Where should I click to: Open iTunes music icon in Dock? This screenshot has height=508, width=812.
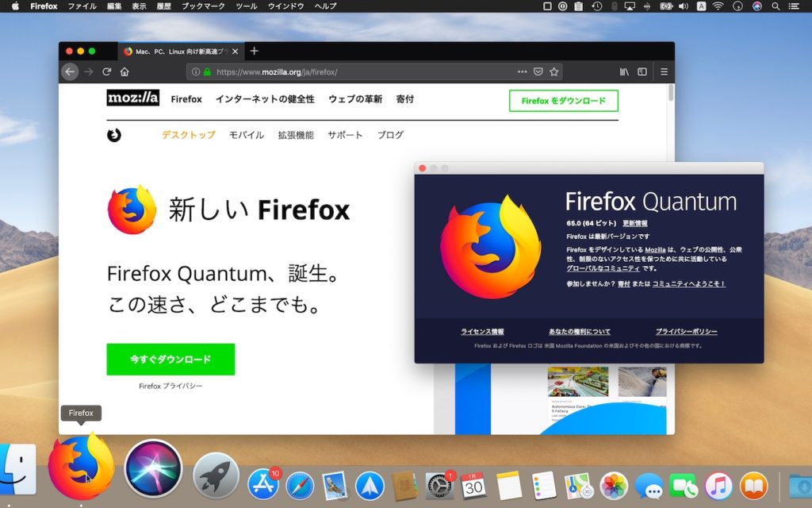pos(718,487)
